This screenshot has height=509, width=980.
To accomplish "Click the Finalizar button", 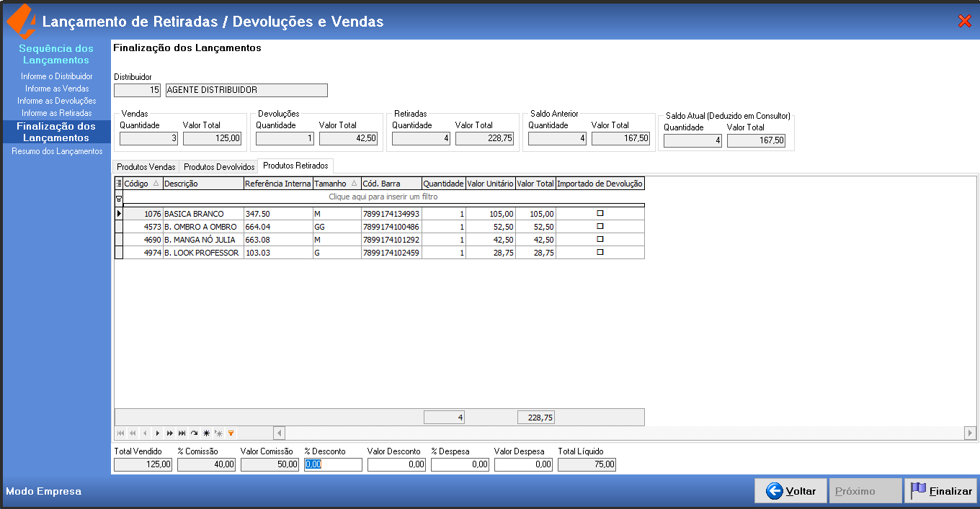I will coord(940,491).
